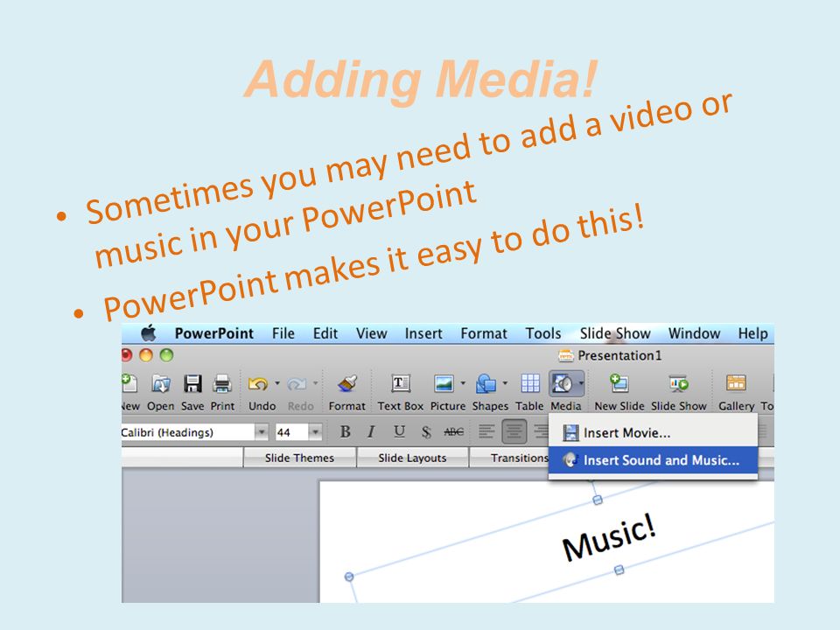Click the Picture toolbar icon
Screen dimensions: 840x630
[x=444, y=383]
